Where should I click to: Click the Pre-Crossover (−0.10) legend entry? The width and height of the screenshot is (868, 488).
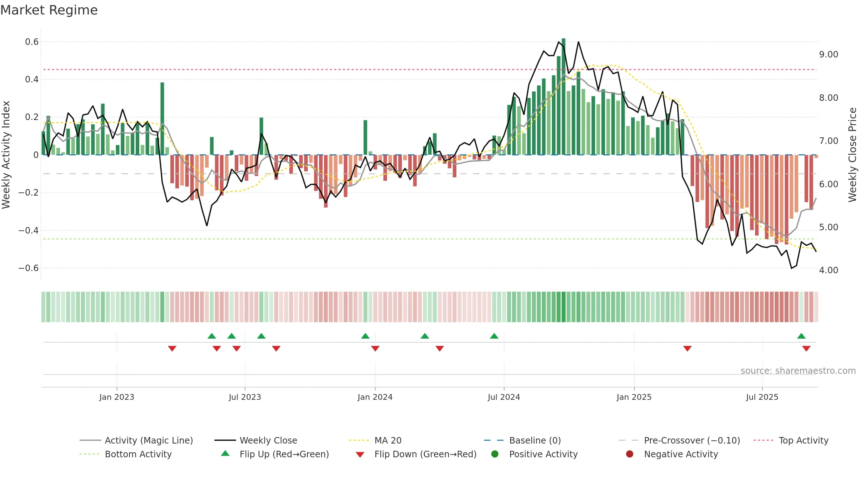tap(679, 440)
